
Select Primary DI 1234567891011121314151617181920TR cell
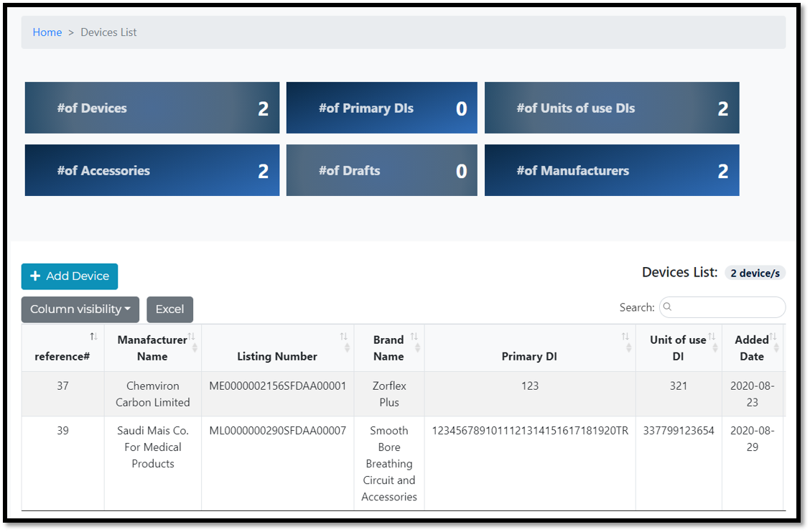point(529,463)
